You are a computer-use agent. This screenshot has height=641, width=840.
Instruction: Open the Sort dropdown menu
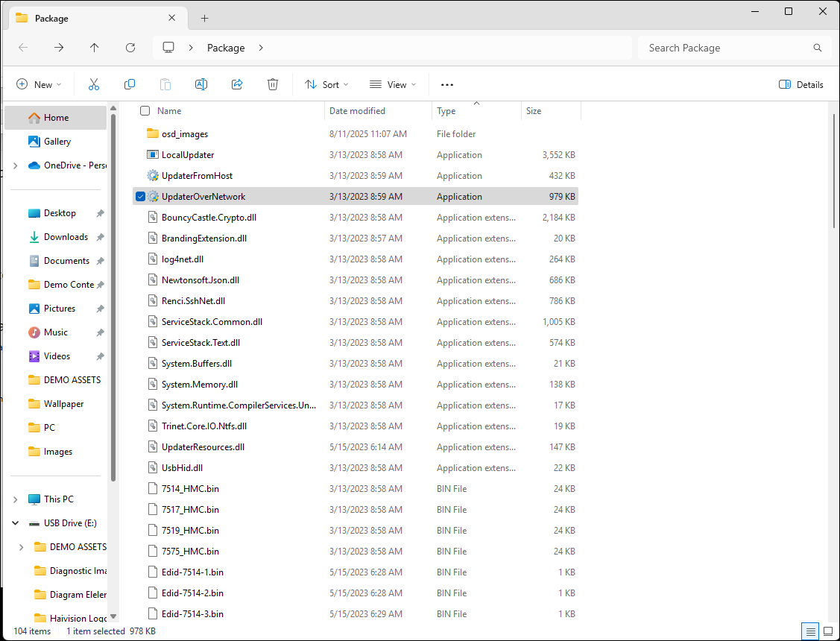[x=326, y=84]
